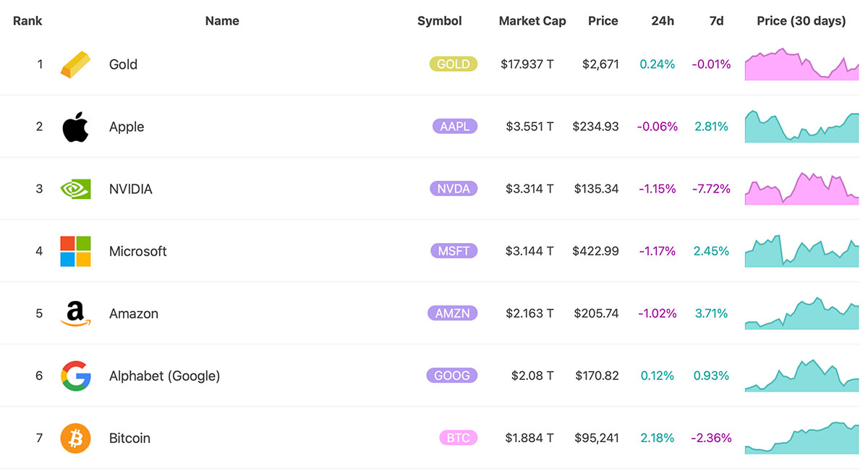Viewport: 868px width, 471px height.
Task: Click the $234.93 price cell
Action: (x=596, y=127)
